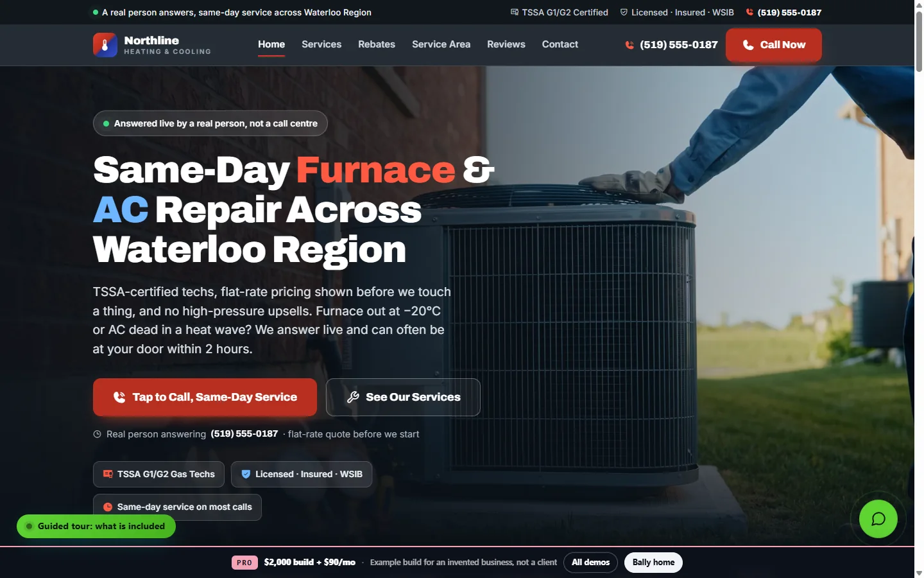This screenshot has height=578, width=924.
Task: Open the chat bubble widget
Action: (878, 519)
